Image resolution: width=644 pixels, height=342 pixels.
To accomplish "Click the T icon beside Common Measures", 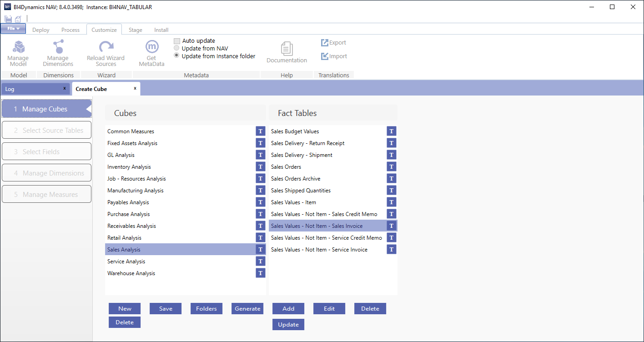I will click(x=260, y=131).
